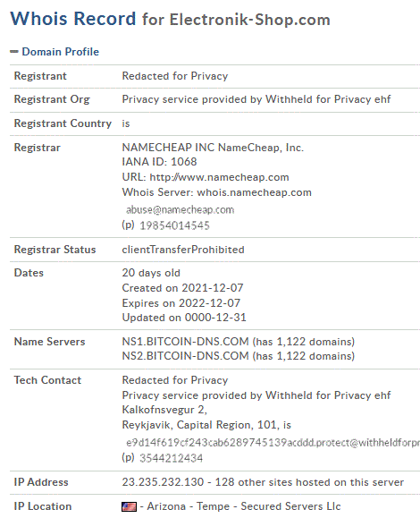
Task: Click the US flag icon in IP Location
Action: click(x=129, y=506)
